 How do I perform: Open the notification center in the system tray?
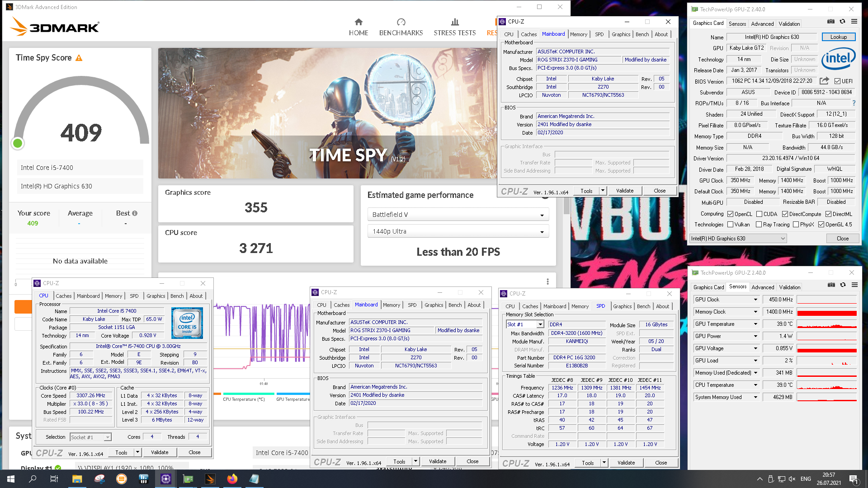[x=854, y=479]
